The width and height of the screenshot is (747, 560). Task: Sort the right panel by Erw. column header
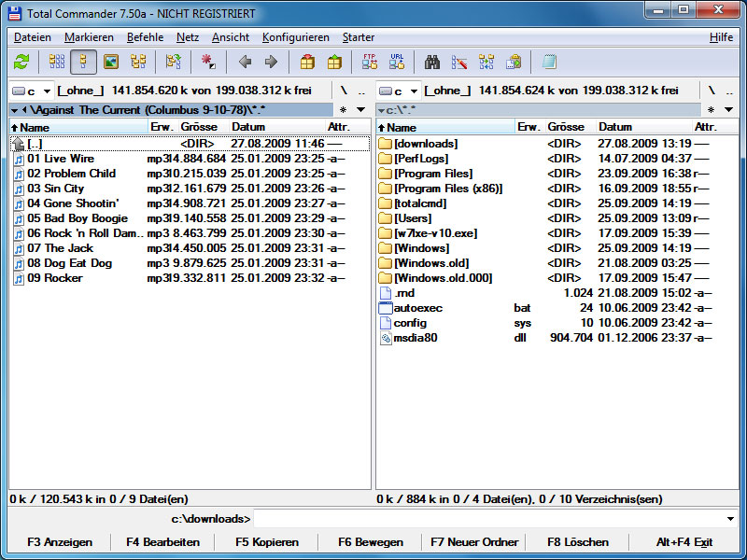point(529,127)
